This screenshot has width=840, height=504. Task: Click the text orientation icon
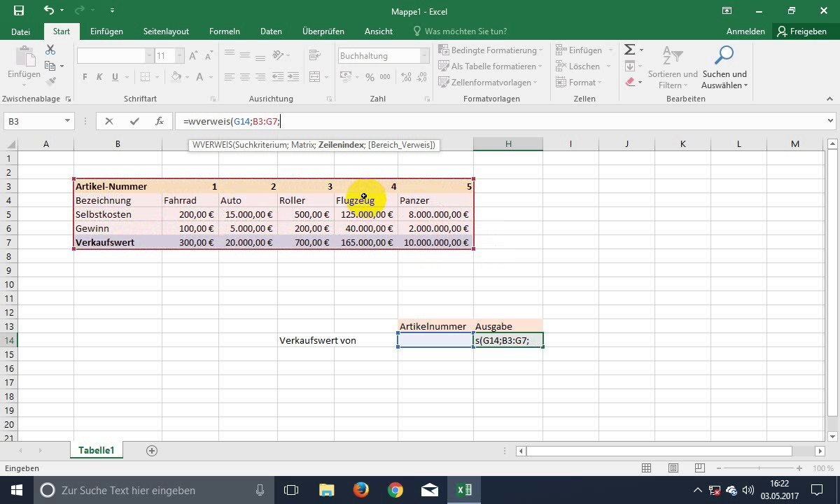[279, 55]
